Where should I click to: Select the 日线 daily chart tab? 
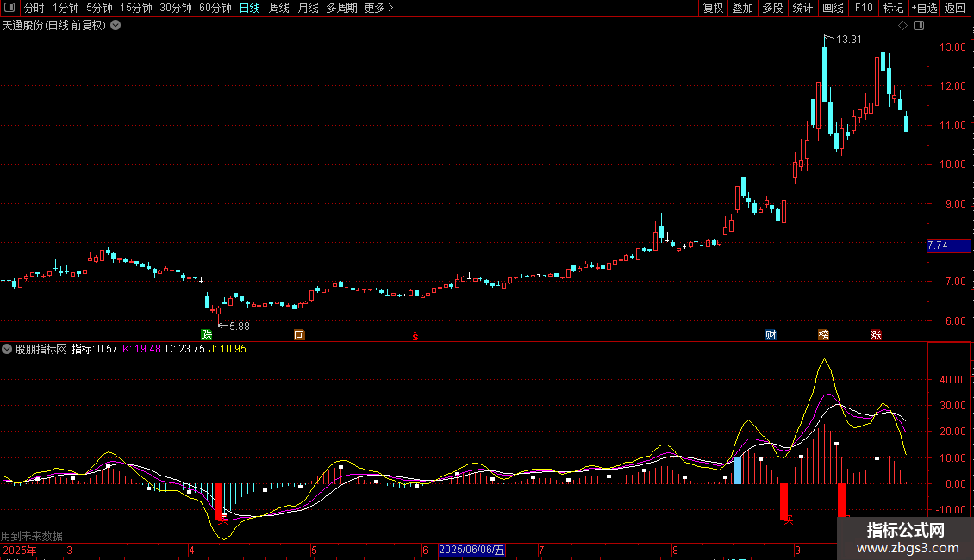[x=250, y=8]
